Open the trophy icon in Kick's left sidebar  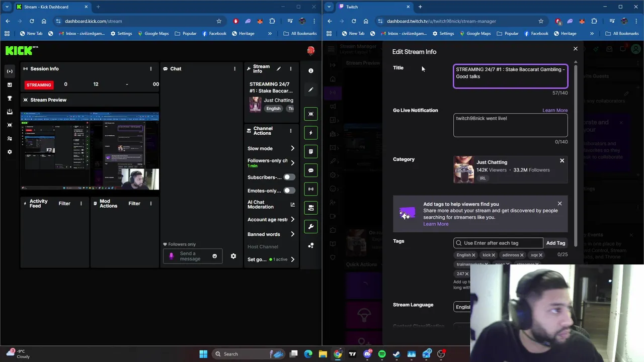pyautogui.click(x=10, y=99)
